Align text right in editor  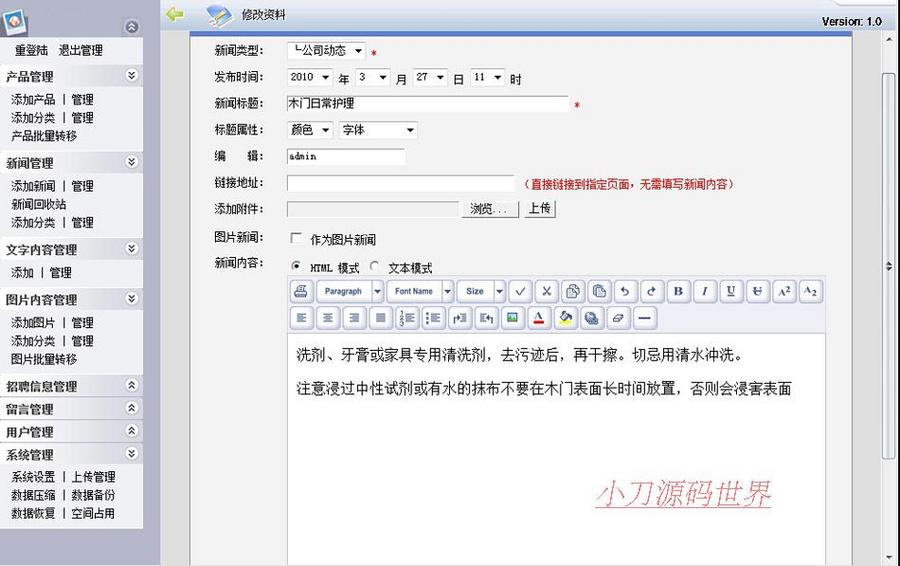[x=354, y=318]
